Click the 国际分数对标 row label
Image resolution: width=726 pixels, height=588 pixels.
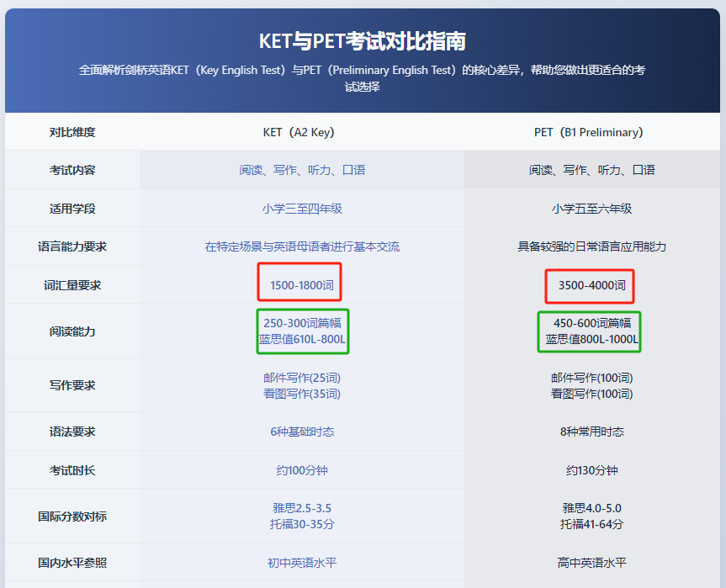pos(72,516)
